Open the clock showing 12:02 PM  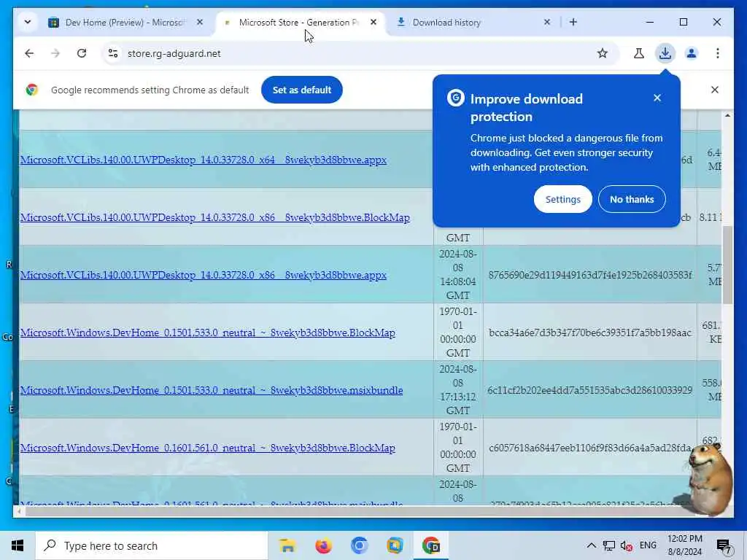(684, 545)
